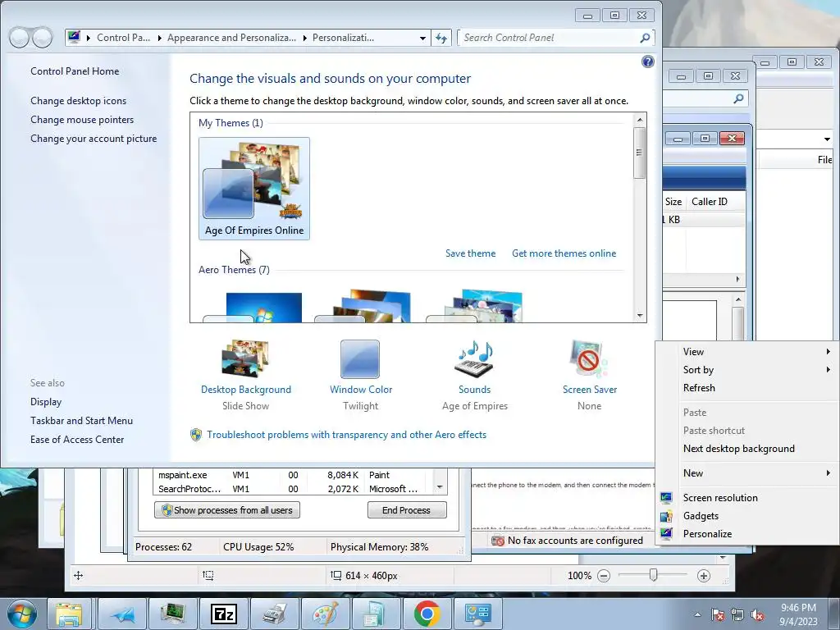Click themes list scroll down arrow
The width and height of the screenshot is (840, 630).
point(640,316)
